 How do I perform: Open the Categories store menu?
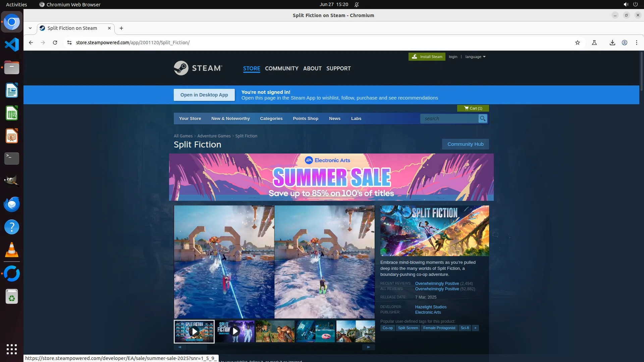pos(271,118)
